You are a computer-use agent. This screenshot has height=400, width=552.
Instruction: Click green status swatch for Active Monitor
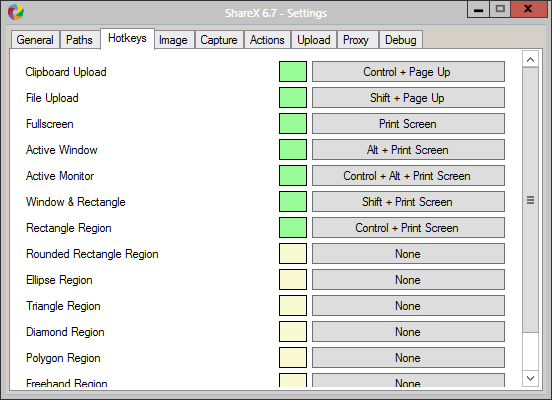pos(293,176)
